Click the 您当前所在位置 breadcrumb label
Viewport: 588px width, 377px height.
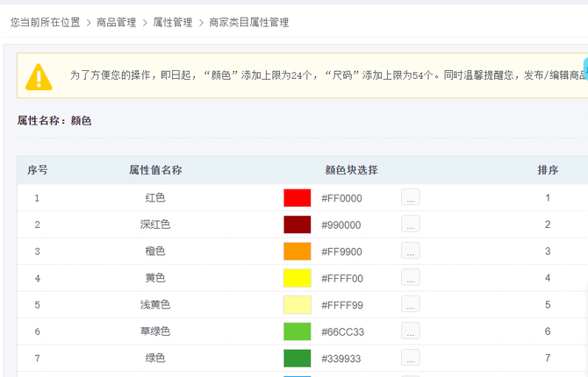pyautogui.click(x=45, y=23)
